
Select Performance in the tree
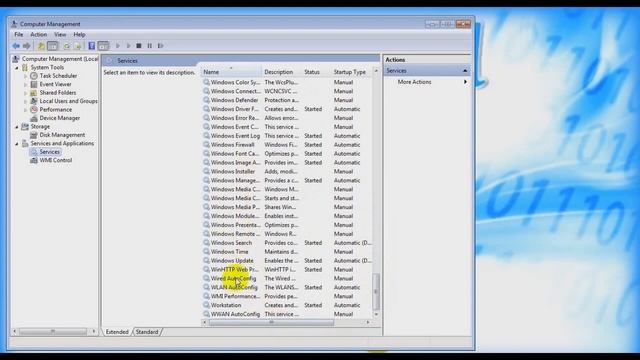(x=56, y=109)
